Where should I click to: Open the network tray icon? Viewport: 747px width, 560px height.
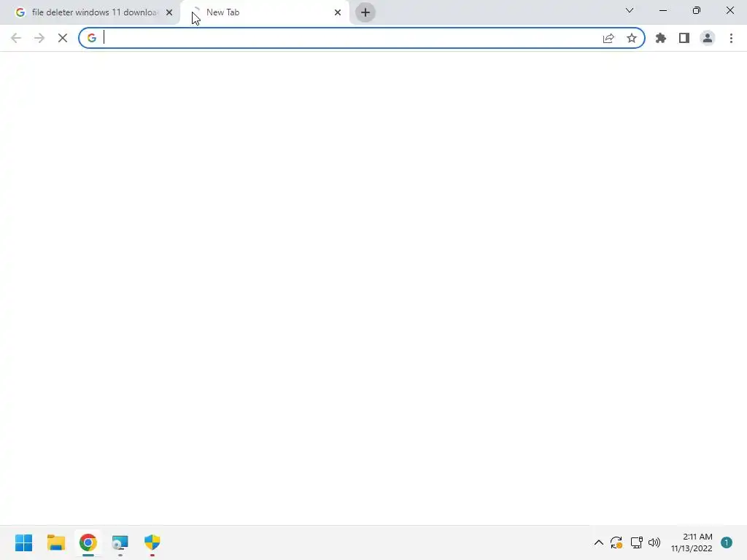pyautogui.click(x=636, y=542)
